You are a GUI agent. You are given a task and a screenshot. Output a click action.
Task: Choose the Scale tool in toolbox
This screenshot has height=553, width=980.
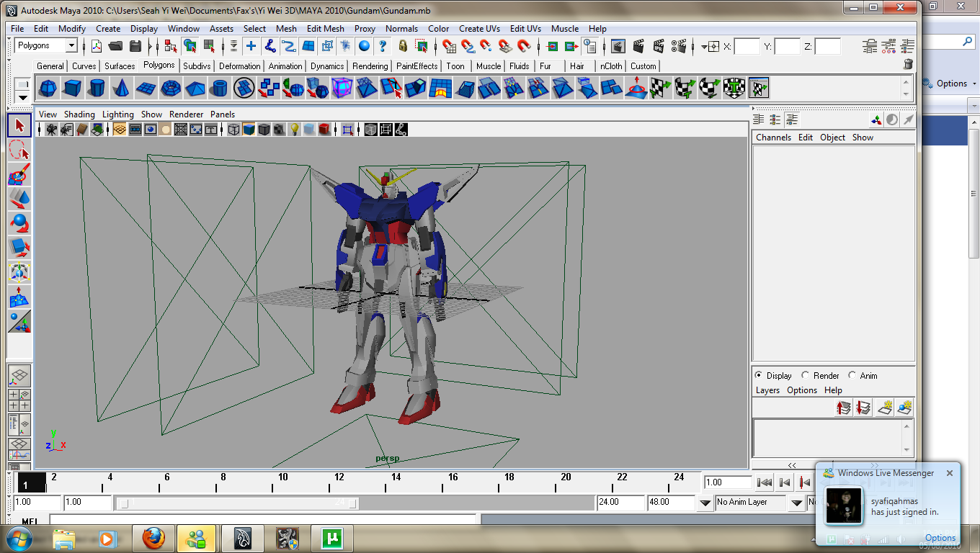pos(19,248)
